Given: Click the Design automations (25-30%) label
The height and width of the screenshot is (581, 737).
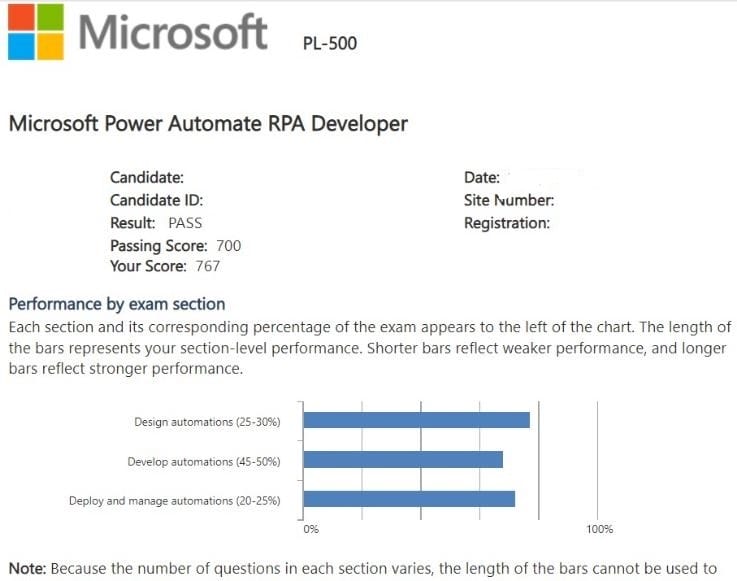Looking at the screenshot, I should point(207,422).
